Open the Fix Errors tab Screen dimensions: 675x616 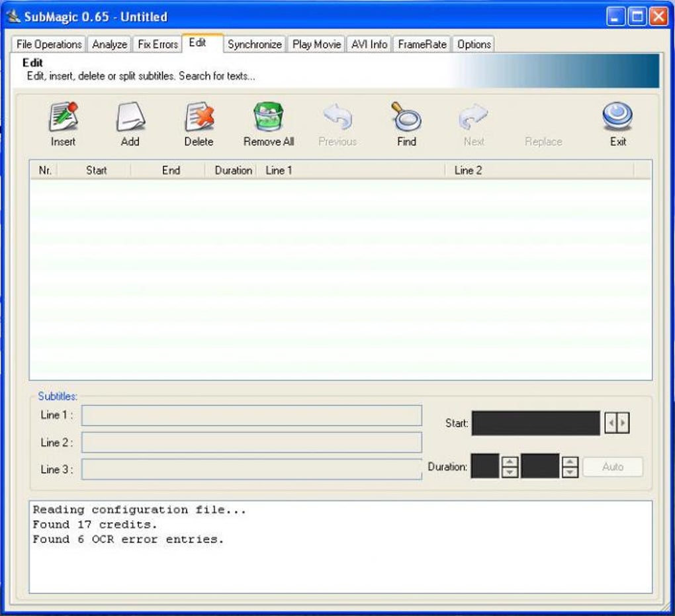pyautogui.click(x=157, y=44)
